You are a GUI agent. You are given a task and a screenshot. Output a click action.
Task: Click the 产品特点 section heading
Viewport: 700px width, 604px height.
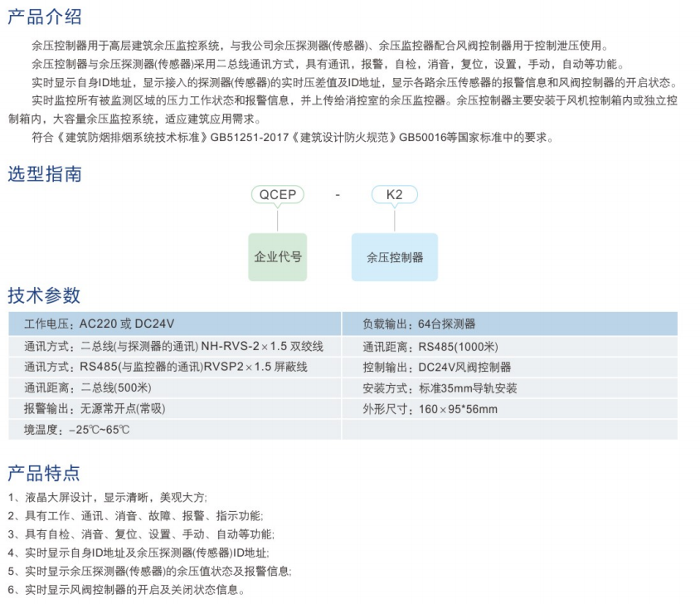point(44,474)
